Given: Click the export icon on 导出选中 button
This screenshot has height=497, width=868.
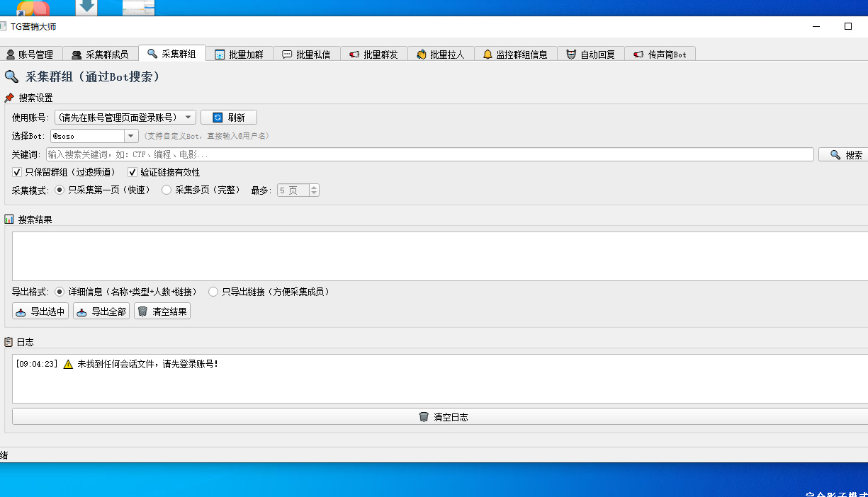Looking at the screenshot, I should pos(21,312).
